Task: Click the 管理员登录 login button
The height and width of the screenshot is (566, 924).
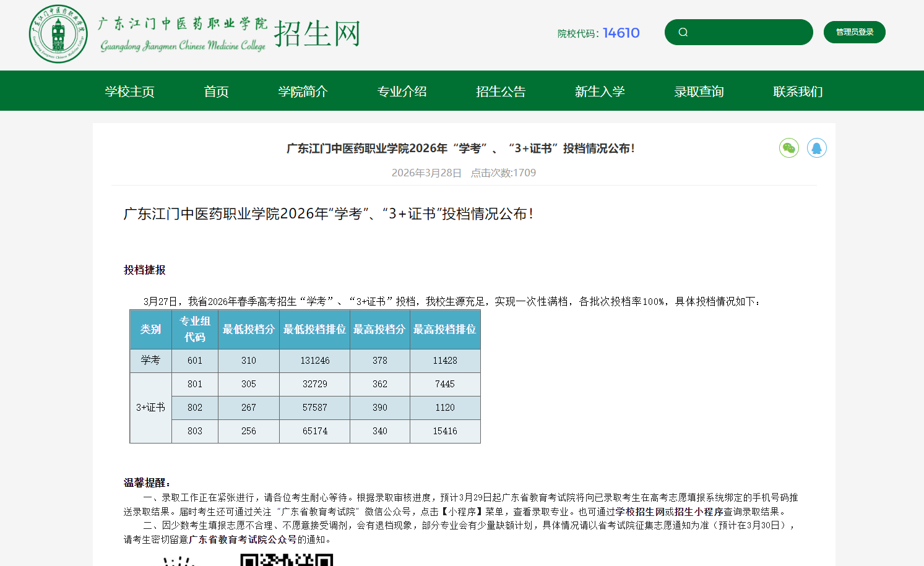Action: coord(854,32)
